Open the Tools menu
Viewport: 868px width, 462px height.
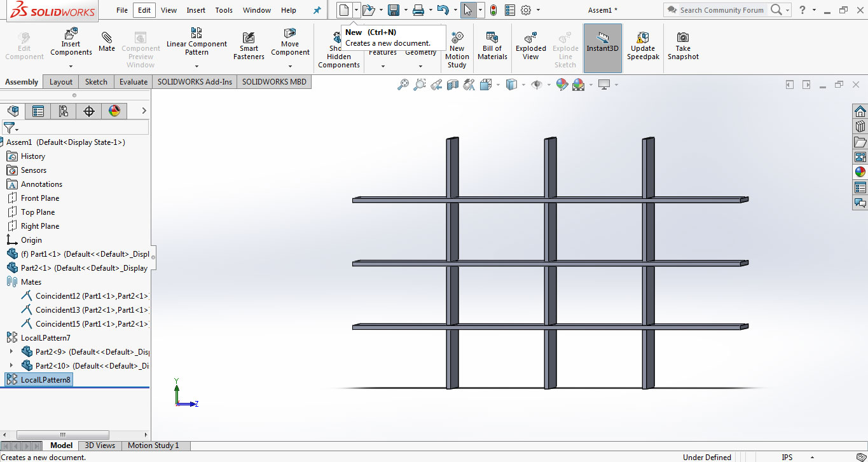pyautogui.click(x=224, y=10)
